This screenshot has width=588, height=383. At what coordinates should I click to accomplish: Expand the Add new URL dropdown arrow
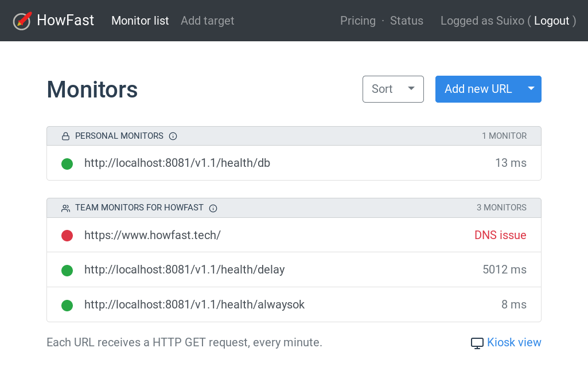click(x=531, y=89)
